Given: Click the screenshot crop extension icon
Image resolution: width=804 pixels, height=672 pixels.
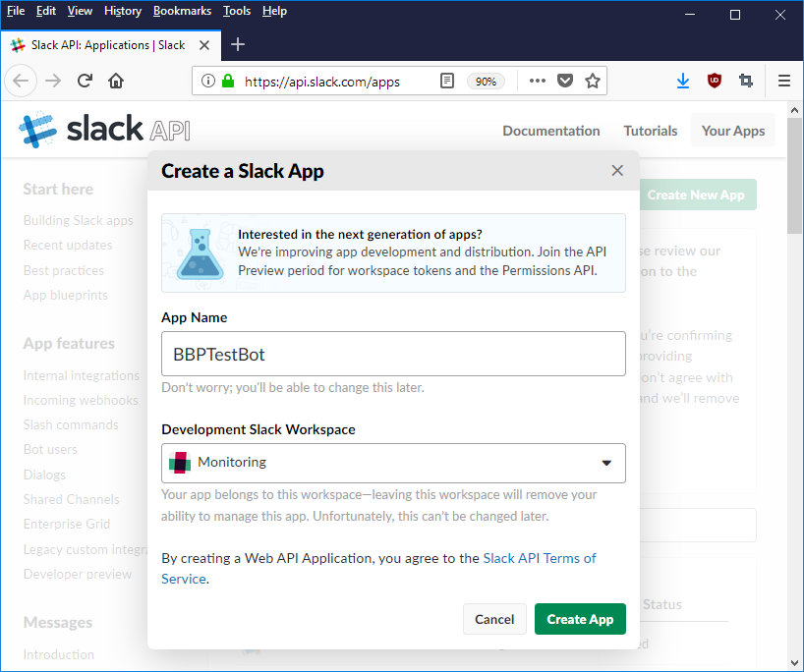Looking at the screenshot, I should [x=746, y=81].
